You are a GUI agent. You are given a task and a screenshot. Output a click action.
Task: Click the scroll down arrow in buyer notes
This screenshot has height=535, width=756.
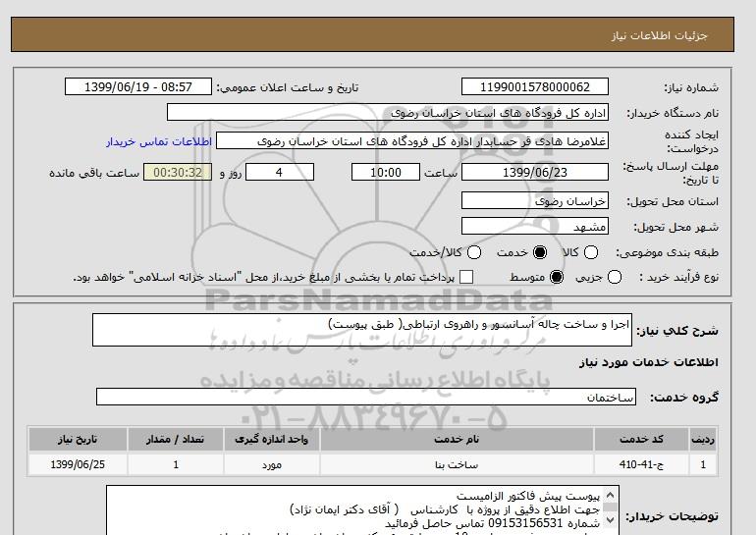(610, 519)
